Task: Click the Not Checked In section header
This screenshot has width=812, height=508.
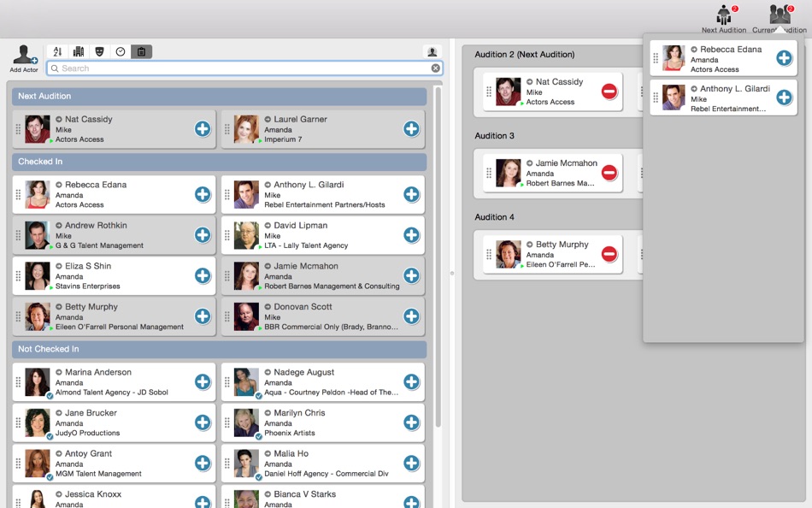Action: pyautogui.click(x=219, y=350)
